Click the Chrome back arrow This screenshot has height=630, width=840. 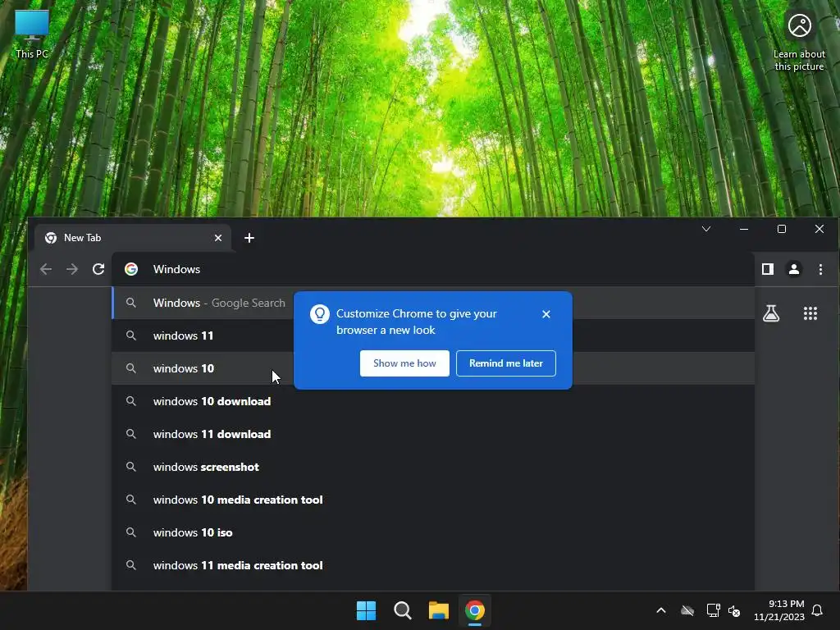(x=46, y=269)
